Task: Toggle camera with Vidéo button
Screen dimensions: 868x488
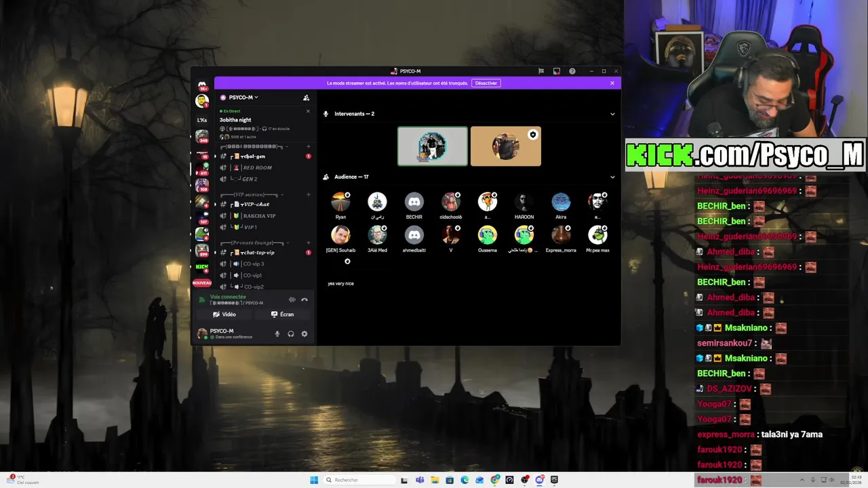Action: [x=224, y=314]
